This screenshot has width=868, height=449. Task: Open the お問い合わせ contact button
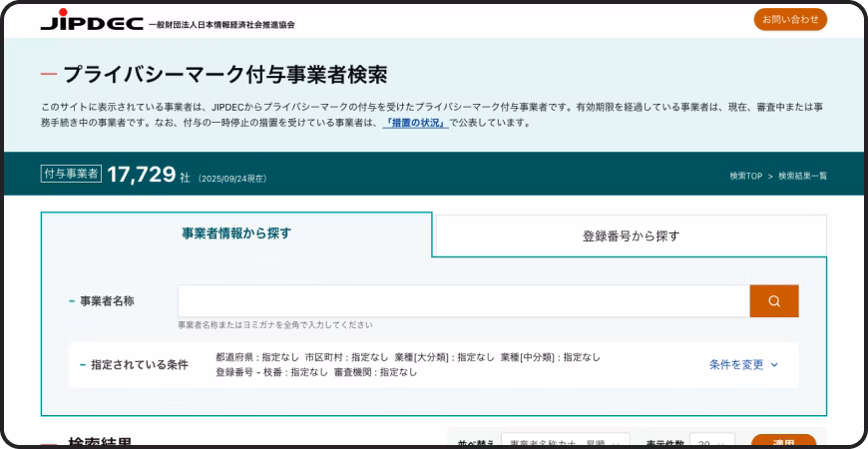tap(790, 19)
